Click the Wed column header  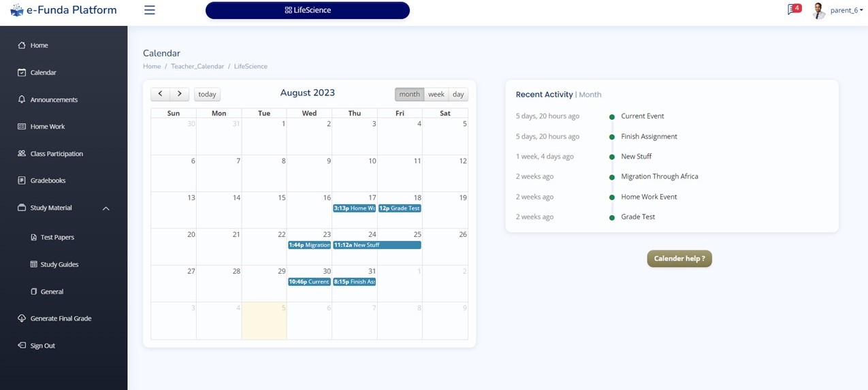(x=309, y=113)
